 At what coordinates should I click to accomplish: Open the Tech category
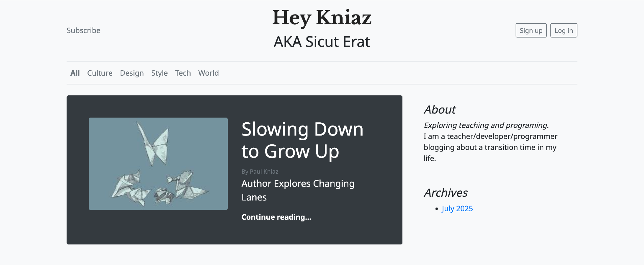(183, 73)
